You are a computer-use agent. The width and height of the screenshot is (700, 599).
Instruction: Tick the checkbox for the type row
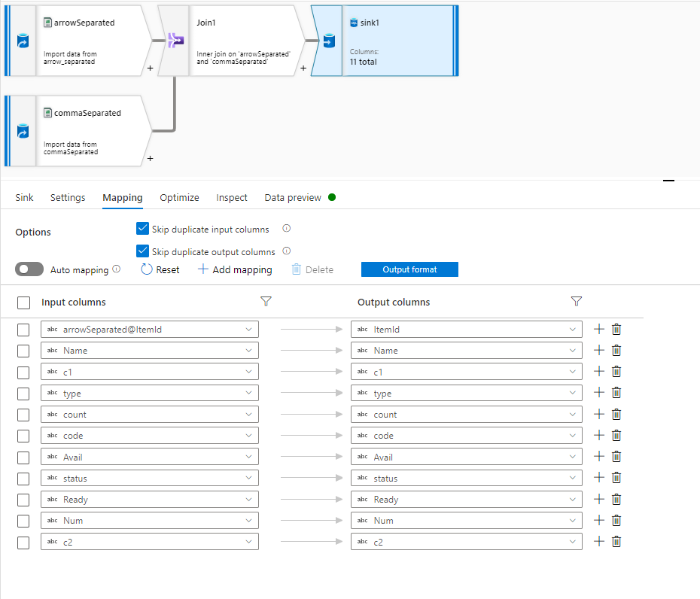pyautogui.click(x=23, y=394)
